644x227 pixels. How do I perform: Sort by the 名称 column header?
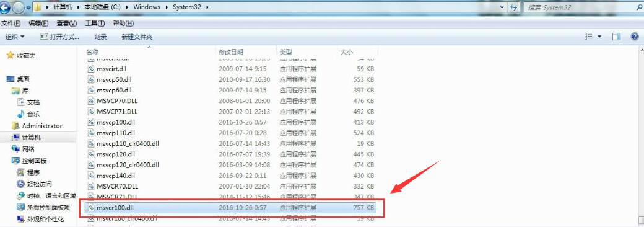click(x=92, y=52)
